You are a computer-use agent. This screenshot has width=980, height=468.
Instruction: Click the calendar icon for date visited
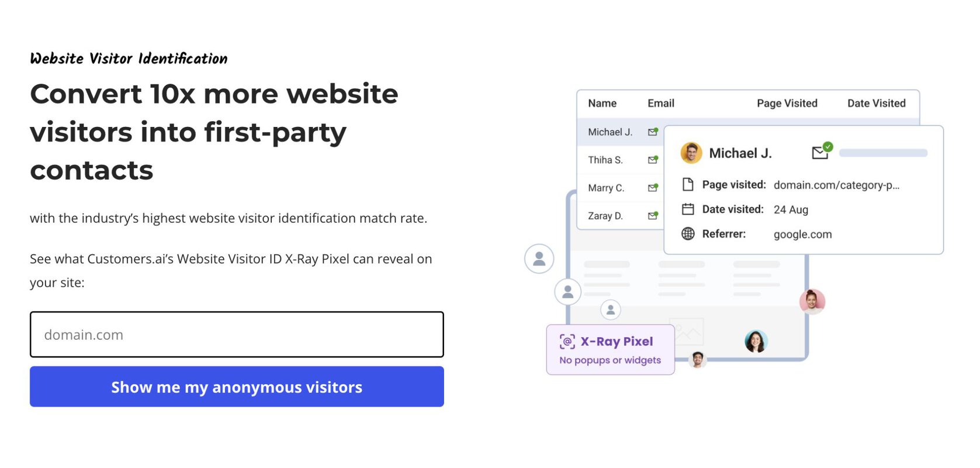(x=688, y=209)
